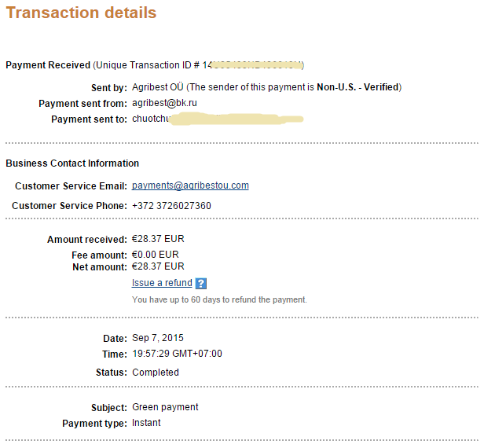This screenshot has width=484, height=448.
Task: Click the Completed status text
Action: (156, 373)
